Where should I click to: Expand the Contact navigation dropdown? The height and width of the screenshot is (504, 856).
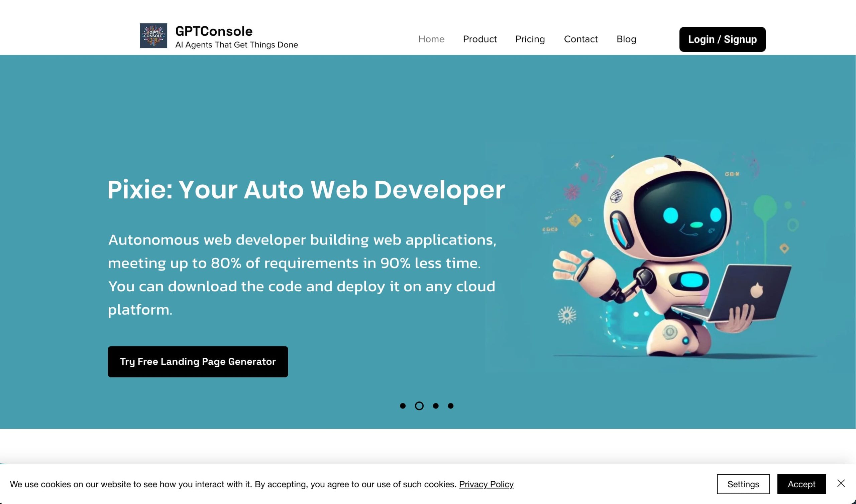[x=580, y=38]
